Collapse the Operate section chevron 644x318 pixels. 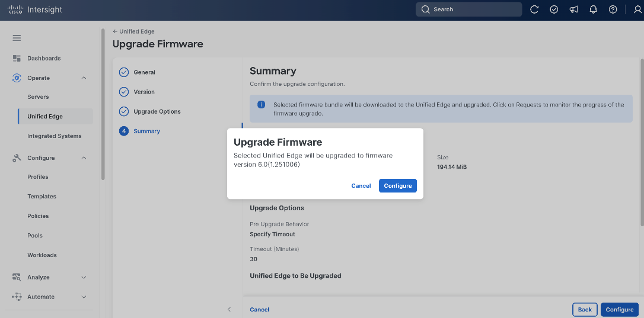pos(84,78)
